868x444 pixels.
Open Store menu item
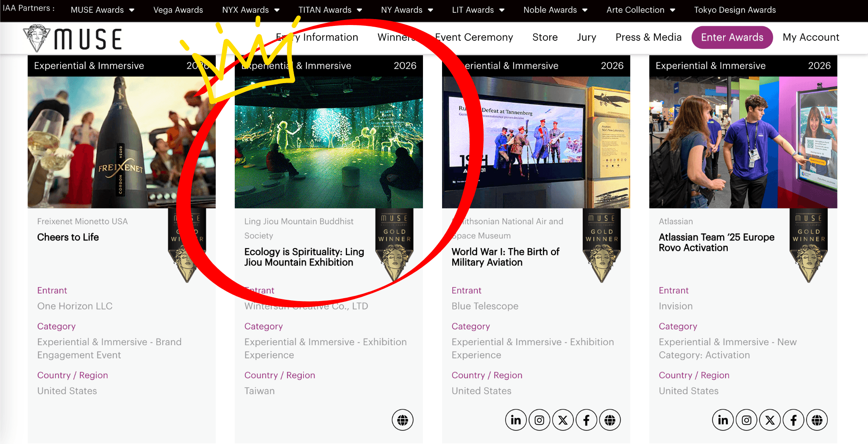[545, 37]
